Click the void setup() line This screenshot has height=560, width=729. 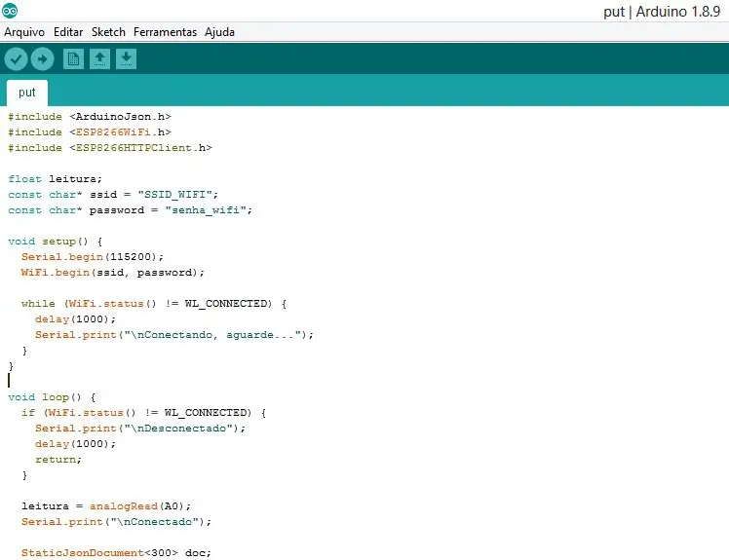tap(56, 242)
